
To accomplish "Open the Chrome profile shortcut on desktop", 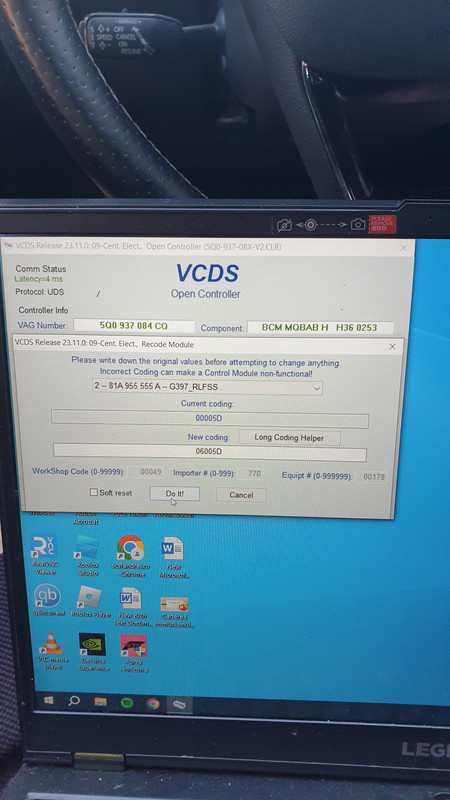I will 130,556.
